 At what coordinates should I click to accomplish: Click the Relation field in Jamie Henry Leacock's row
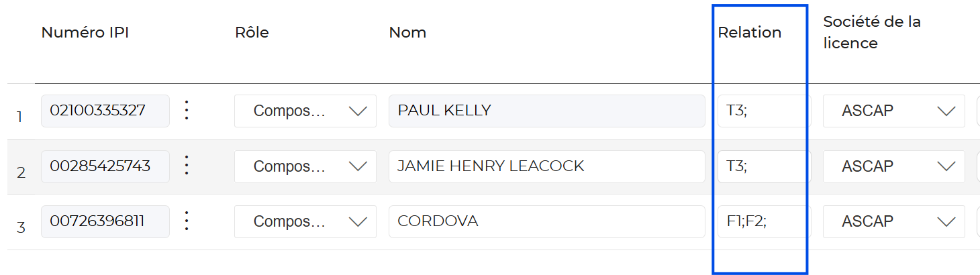point(763,166)
